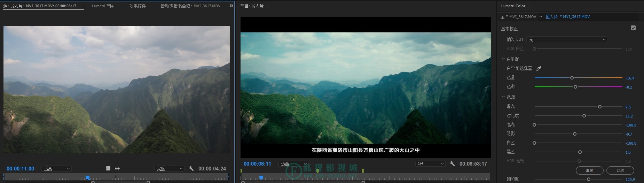Adjust the 色彩 tint slider handle
644x183 pixels.
[575, 87]
